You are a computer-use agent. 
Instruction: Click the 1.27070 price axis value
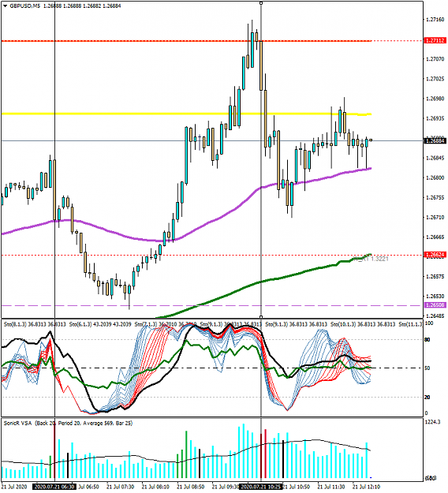click(435, 59)
